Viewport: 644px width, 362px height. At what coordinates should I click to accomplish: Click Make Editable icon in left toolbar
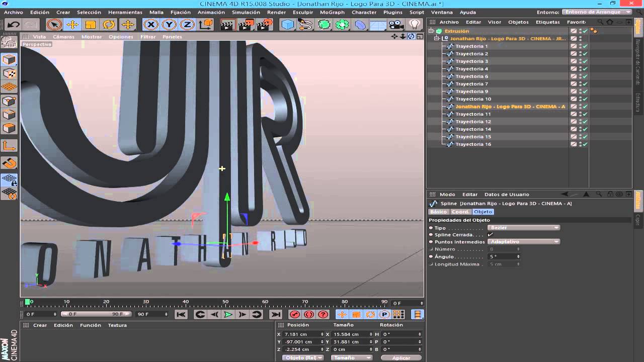[9, 43]
